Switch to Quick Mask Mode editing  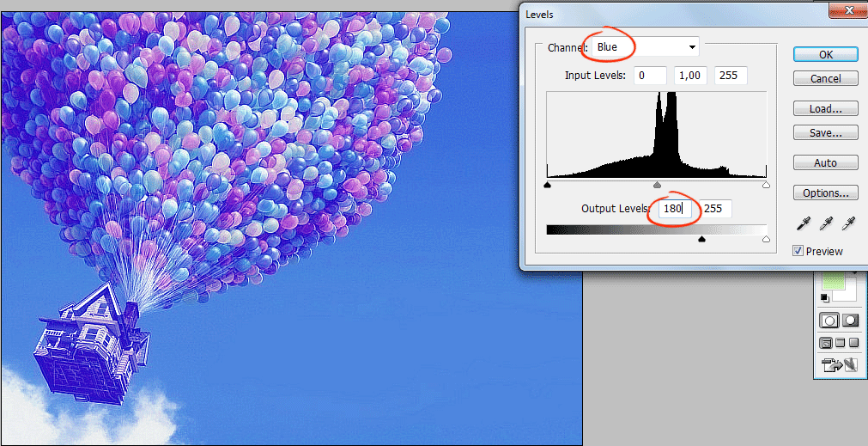pos(850,321)
